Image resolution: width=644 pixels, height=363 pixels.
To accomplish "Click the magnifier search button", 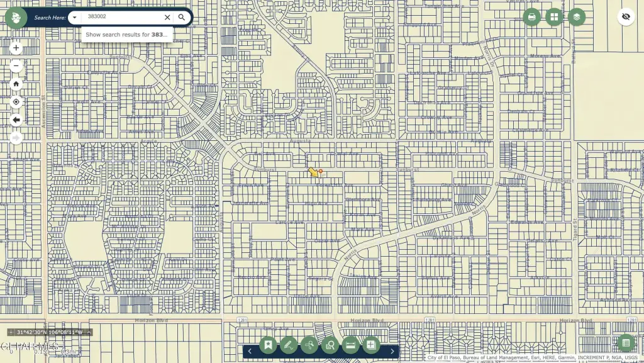I will 182,18.
